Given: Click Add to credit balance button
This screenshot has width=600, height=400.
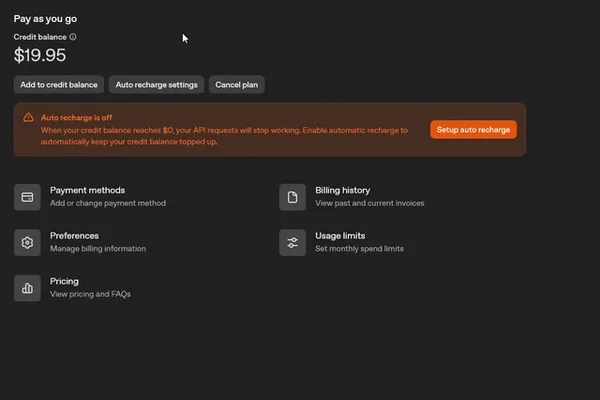Looking at the screenshot, I should click(x=59, y=85).
